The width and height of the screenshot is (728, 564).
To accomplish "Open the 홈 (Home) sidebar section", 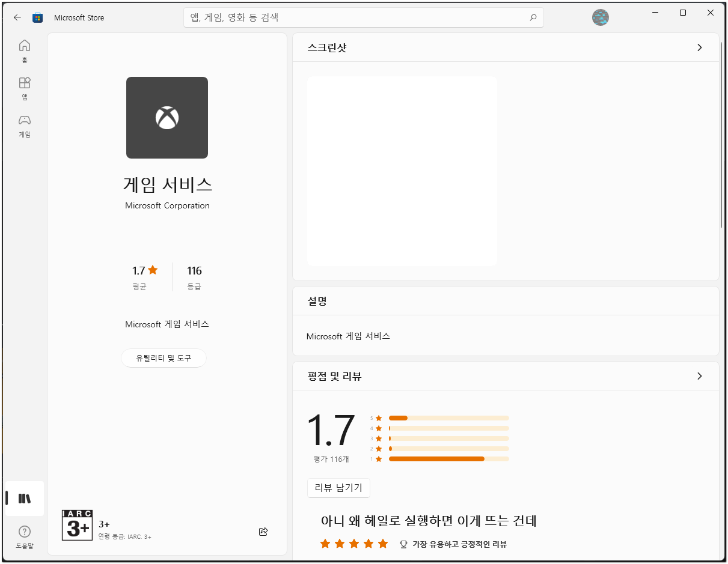I will [25, 52].
